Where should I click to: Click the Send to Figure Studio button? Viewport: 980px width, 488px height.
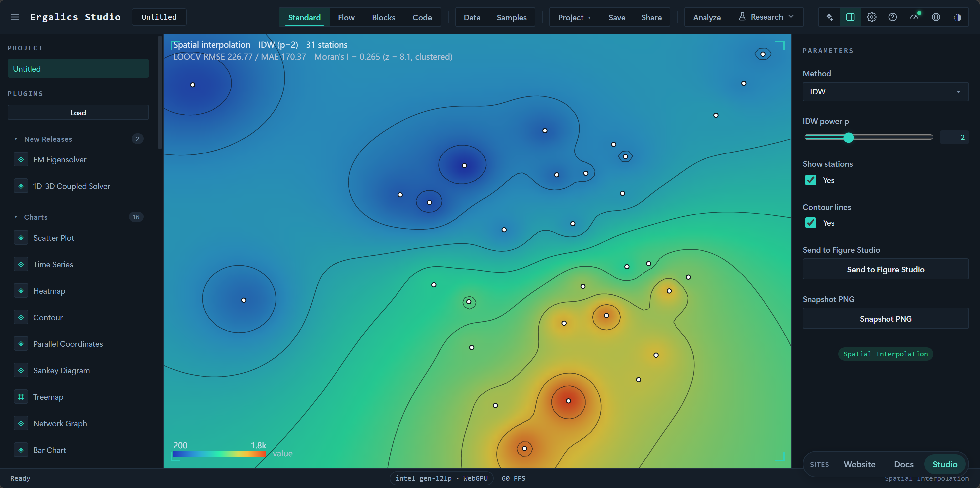pyautogui.click(x=885, y=269)
